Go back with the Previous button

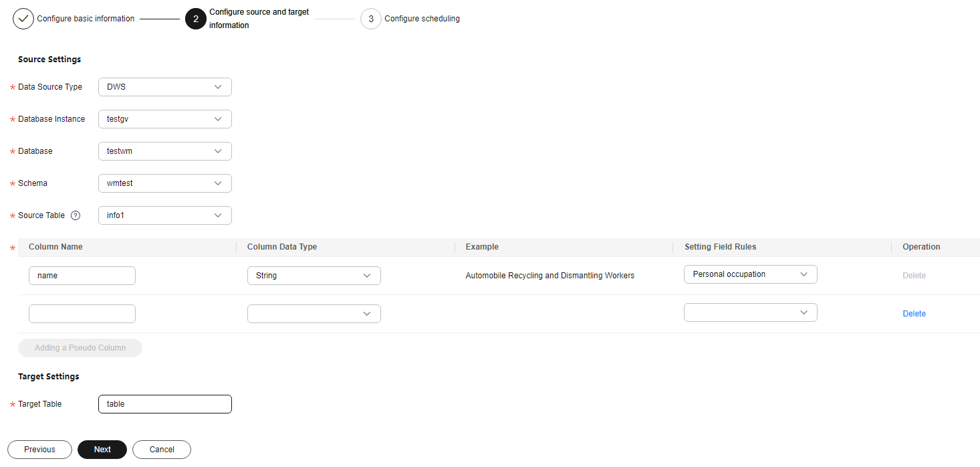[39, 450]
